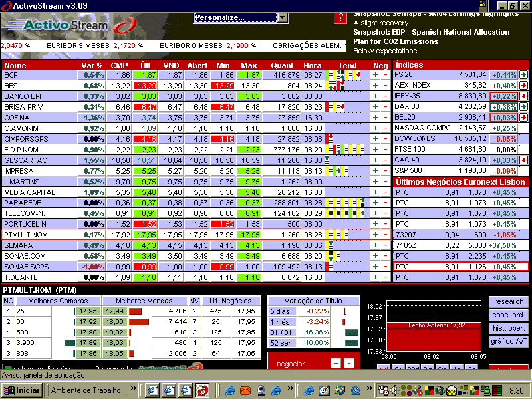Image resolution: width=532 pixels, height=399 pixels.
Task: Open the research button
Action: point(508,301)
